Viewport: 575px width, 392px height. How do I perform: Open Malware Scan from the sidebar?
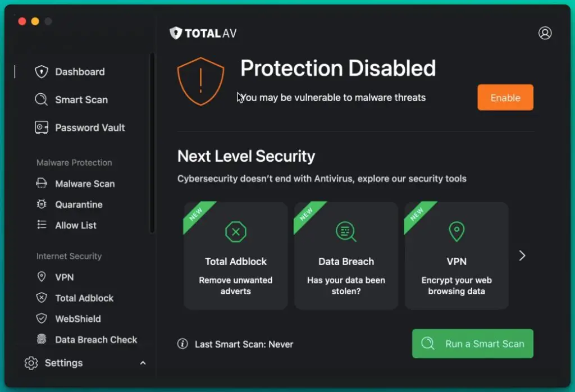coord(84,184)
